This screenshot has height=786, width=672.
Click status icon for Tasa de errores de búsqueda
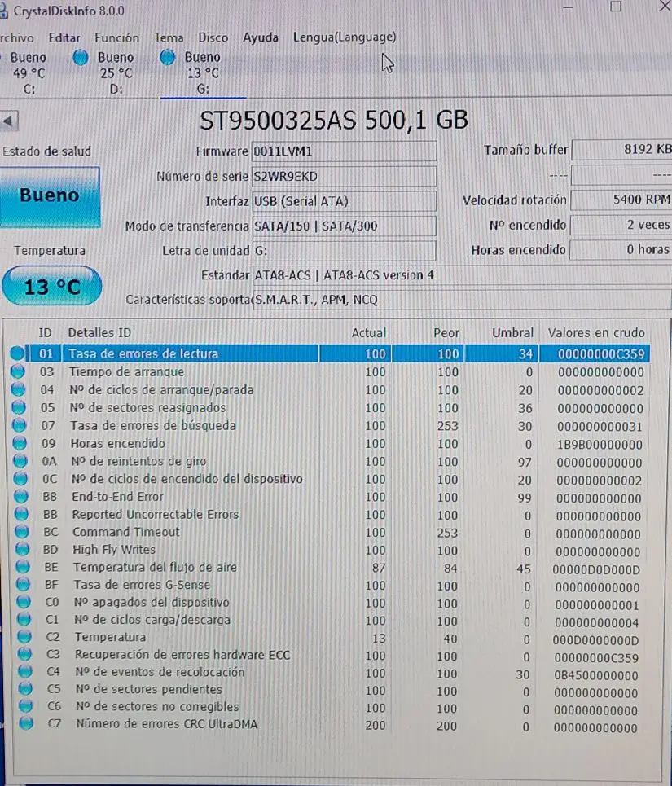click(x=19, y=425)
